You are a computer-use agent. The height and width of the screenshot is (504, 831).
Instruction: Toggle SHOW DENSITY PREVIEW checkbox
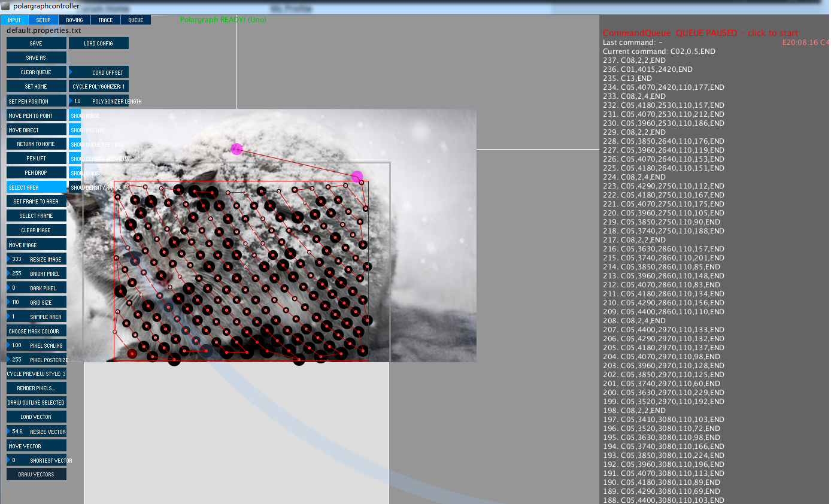tap(75, 159)
